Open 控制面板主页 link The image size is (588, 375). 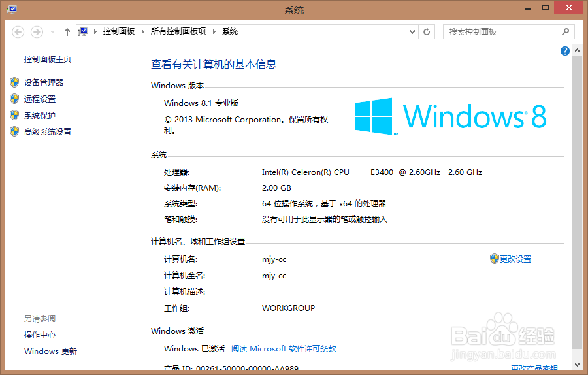(x=48, y=59)
